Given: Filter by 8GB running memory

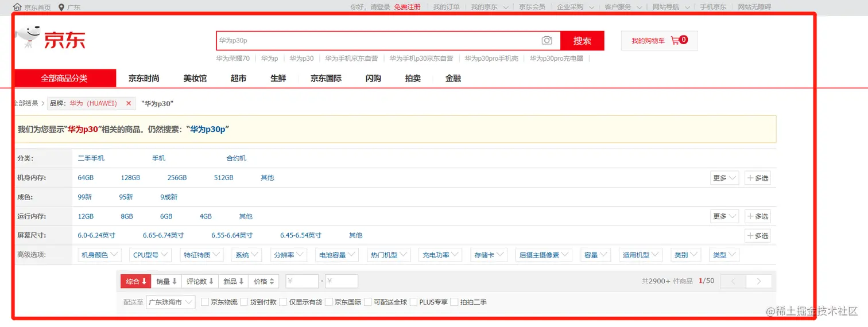Looking at the screenshot, I should point(127,216).
